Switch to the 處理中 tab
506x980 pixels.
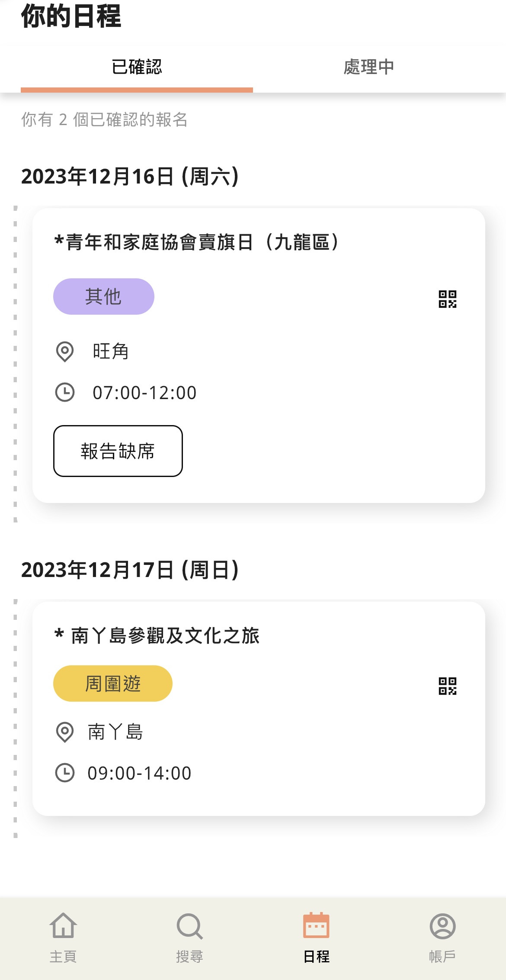click(369, 67)
